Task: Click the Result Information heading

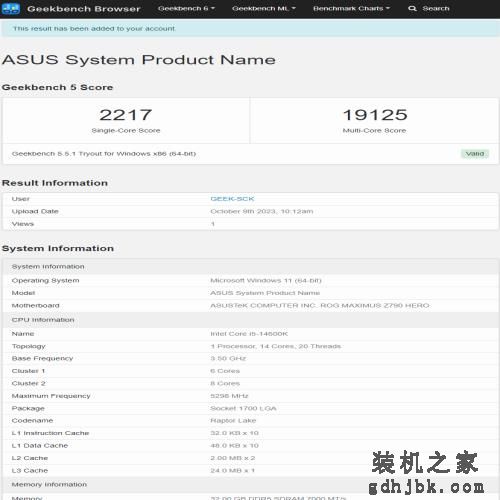Action: pos(55,183)
